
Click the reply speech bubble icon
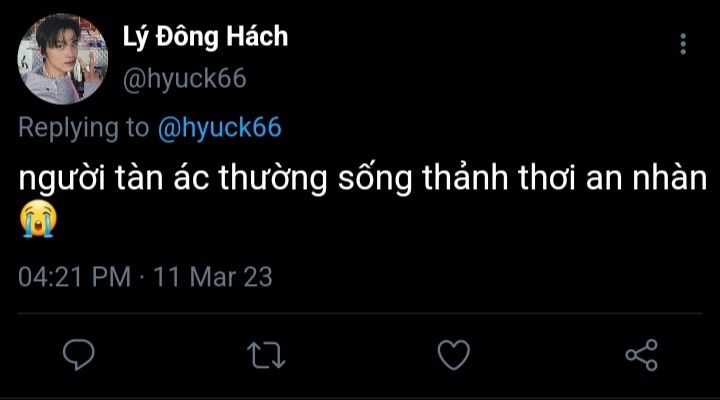[x=78, y=354]
